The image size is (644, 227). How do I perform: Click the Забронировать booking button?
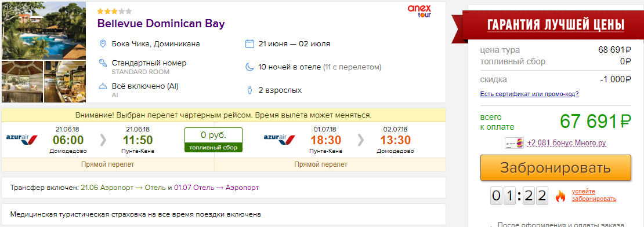(556, 168)
